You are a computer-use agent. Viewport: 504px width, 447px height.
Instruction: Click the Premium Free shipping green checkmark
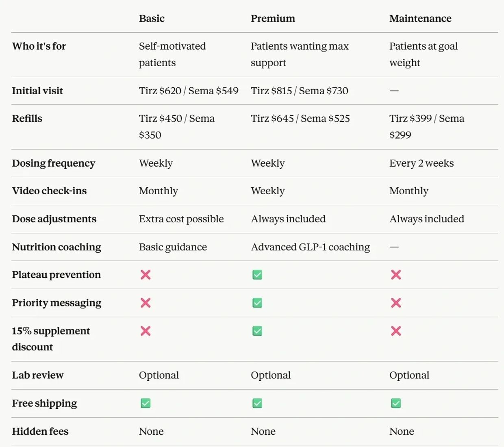257,403
